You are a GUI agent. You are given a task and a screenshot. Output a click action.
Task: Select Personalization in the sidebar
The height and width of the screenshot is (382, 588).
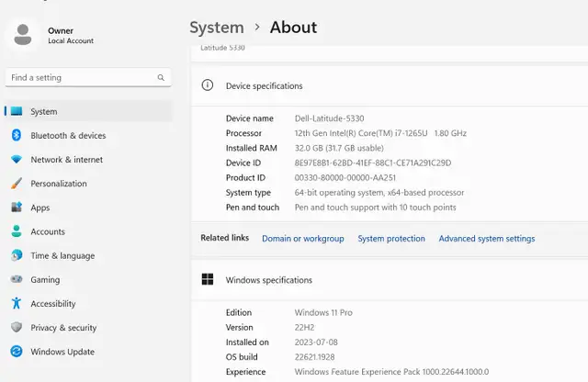88,184
